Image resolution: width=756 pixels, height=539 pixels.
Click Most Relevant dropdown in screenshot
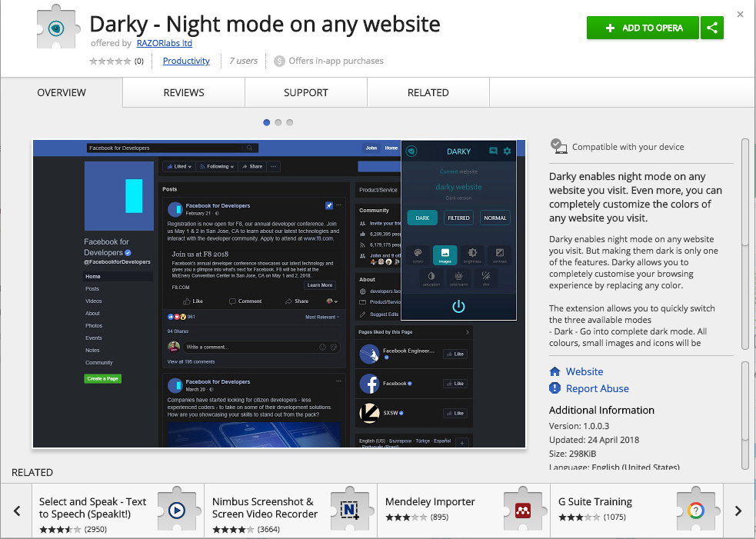(322, 318)
